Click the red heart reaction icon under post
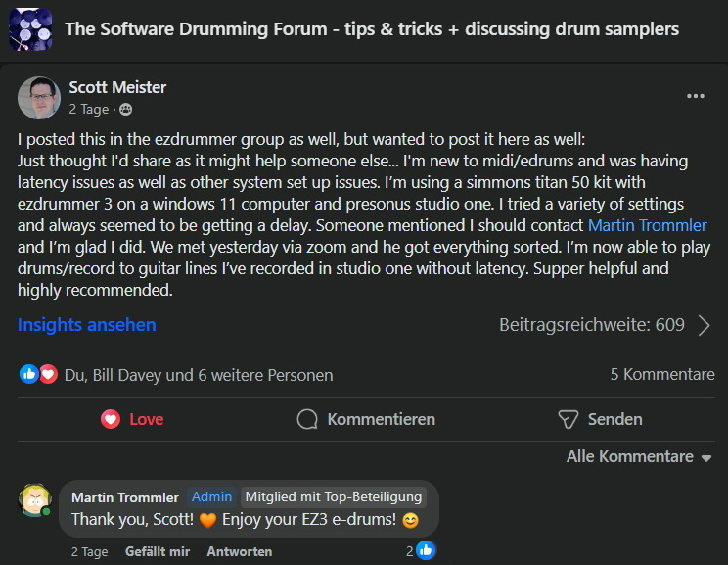 48,374
